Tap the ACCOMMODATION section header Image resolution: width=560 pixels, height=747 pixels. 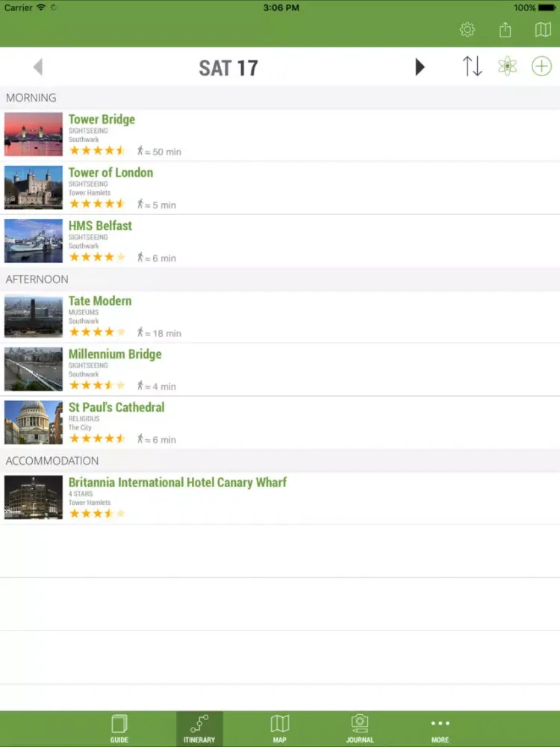(x=52, y=461)
